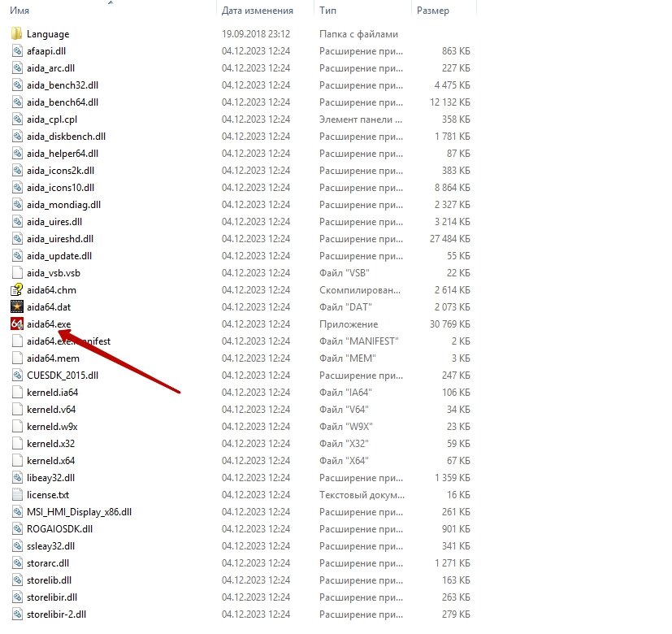Click the license.txt text document icon
This screenshot has height=634, width=672.
click(17, 495)
